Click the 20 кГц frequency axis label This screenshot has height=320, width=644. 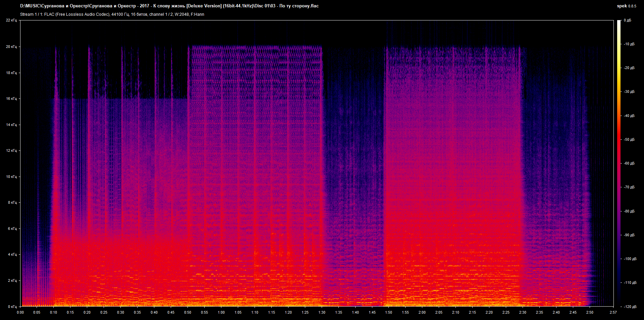(11, 47)
